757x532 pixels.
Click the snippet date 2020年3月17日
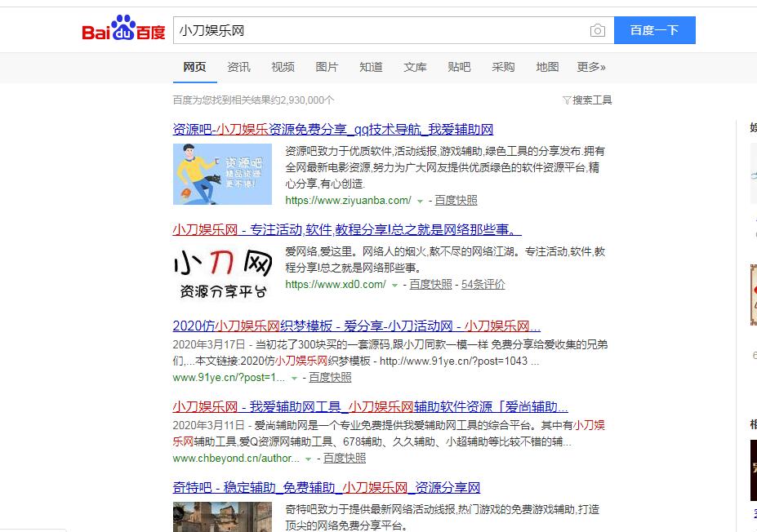click(208, 344)
